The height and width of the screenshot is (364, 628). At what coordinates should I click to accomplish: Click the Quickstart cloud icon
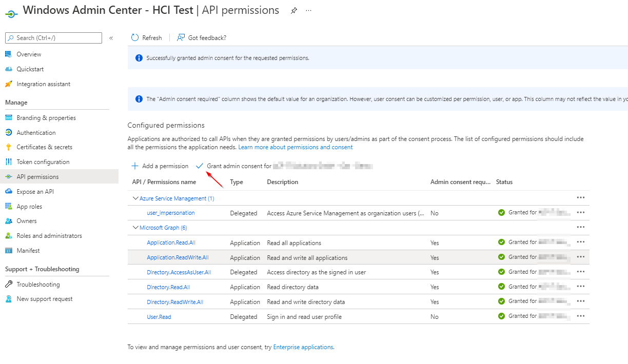tap(9, 69)
